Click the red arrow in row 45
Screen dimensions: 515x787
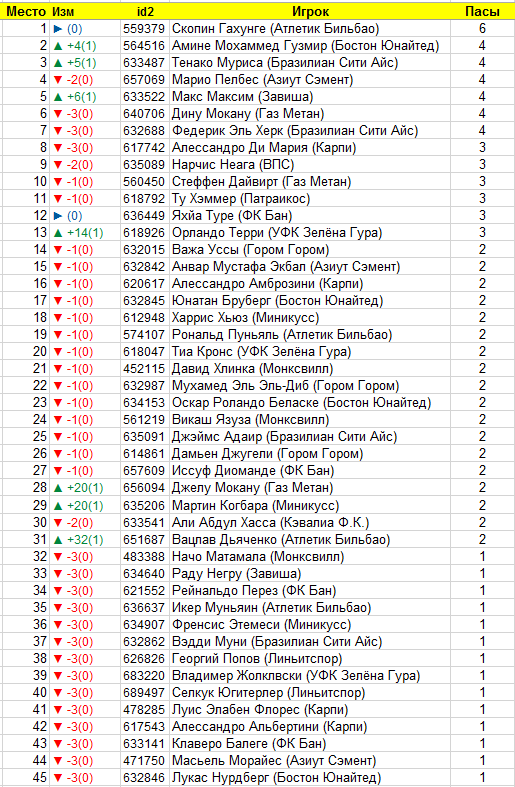click(58, 778)
